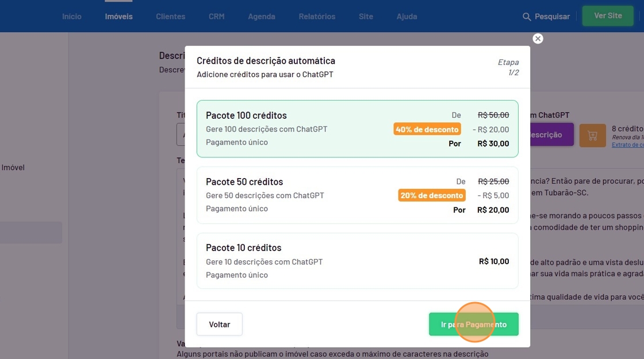Switch to the CRM menu

216,17
